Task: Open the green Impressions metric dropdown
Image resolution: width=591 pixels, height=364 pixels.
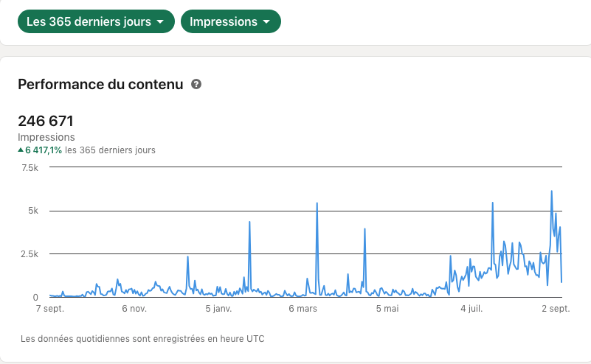Action: click(230, 21)
